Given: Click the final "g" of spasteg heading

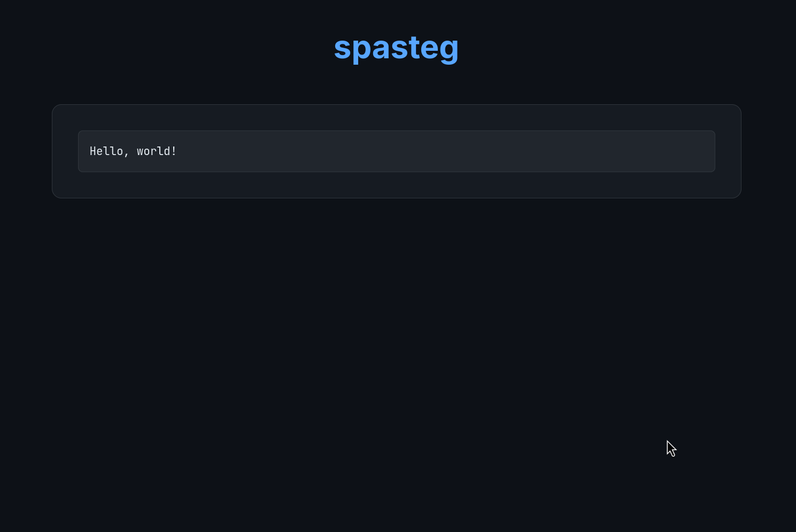Looking at the screenshot, I should (x=450, y=49).
